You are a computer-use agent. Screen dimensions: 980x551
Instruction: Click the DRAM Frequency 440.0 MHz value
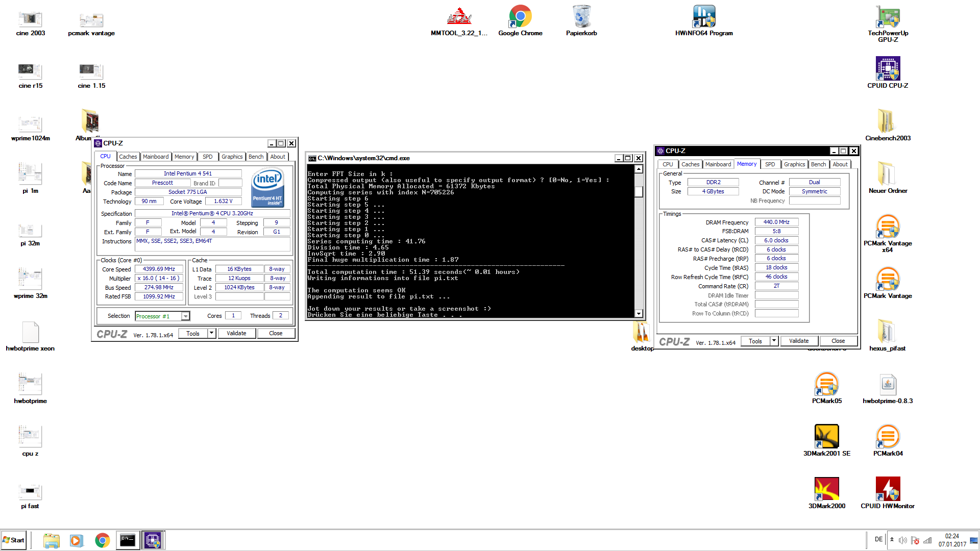tap(776, 222)
